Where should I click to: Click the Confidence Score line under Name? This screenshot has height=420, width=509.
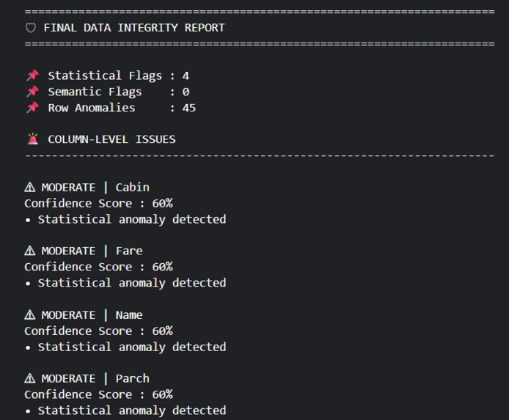(99, 331)
